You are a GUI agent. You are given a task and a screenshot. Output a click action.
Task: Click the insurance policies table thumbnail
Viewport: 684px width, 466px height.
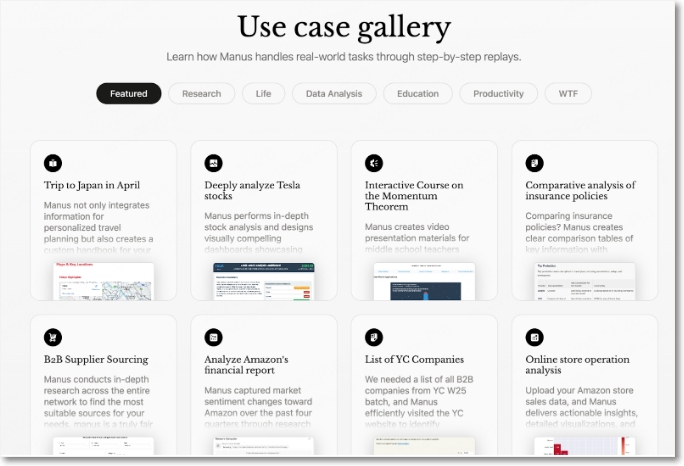pyautogui.click(x=585, y=281)
